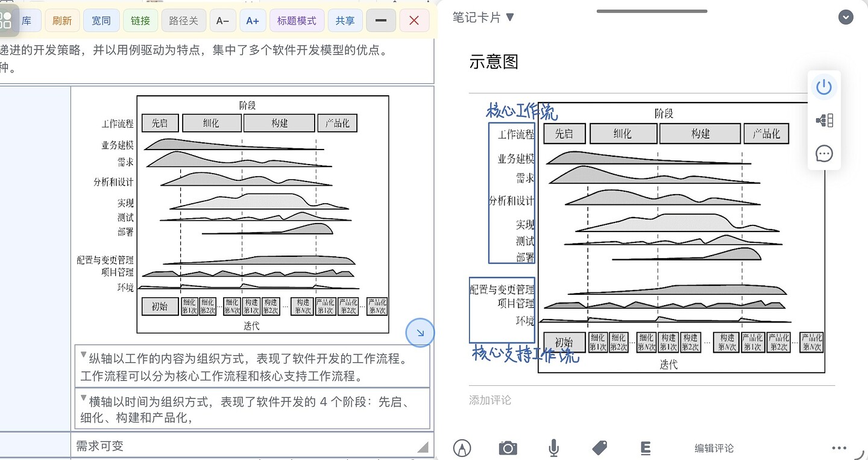Click the corner triangle in 需求可变 row

tap(423, 446)
